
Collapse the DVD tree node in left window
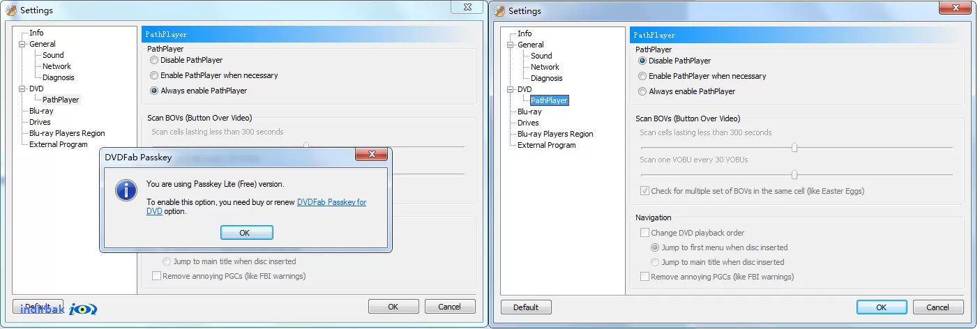click(x=22, y=89)
